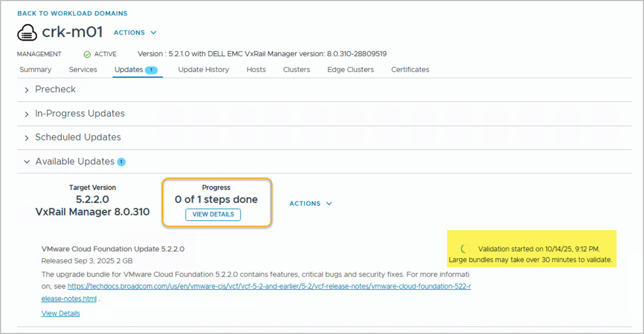
Task: Open the crk-m01 domain ACTIONS dropdown
Action: (135, 33)
